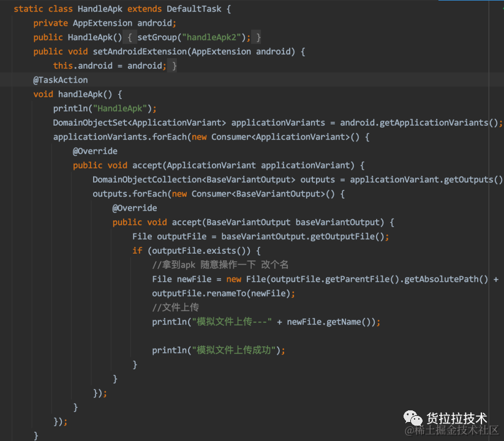
Task: Click the applicationVariant parameter name in accept
Action: tap(306, 165)
